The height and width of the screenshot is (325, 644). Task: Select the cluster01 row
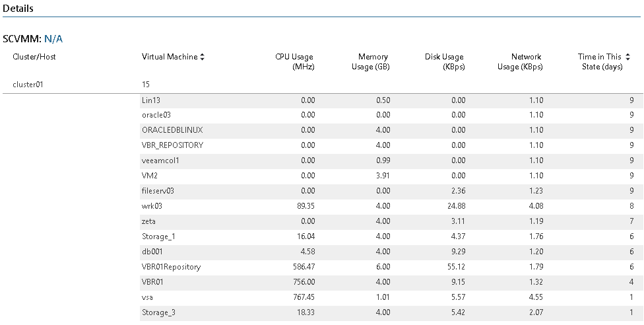coord(322,85)
